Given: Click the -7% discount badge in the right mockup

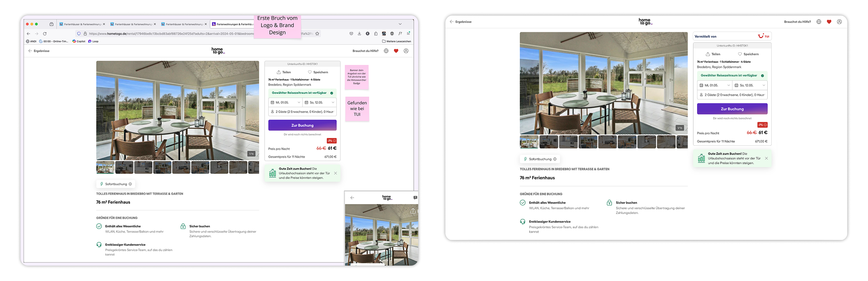Looking at the screenshot, I should click(763, 125).
